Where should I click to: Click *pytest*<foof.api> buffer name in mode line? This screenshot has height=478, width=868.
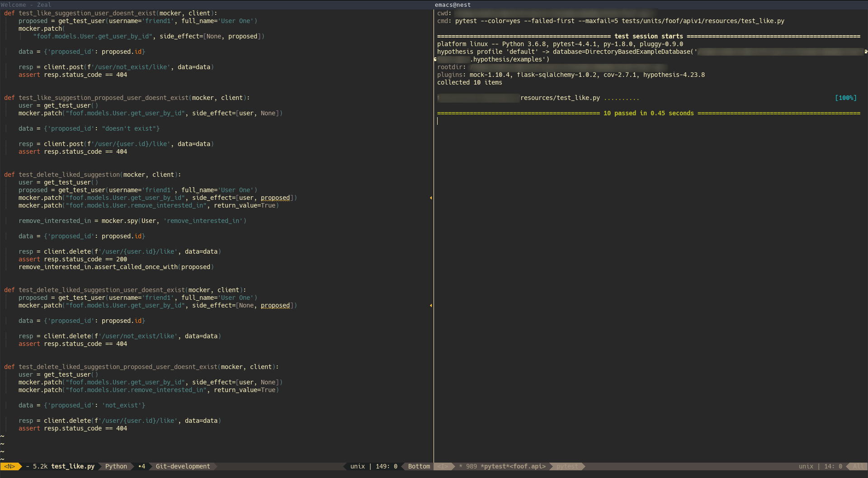tap(513, 466)
